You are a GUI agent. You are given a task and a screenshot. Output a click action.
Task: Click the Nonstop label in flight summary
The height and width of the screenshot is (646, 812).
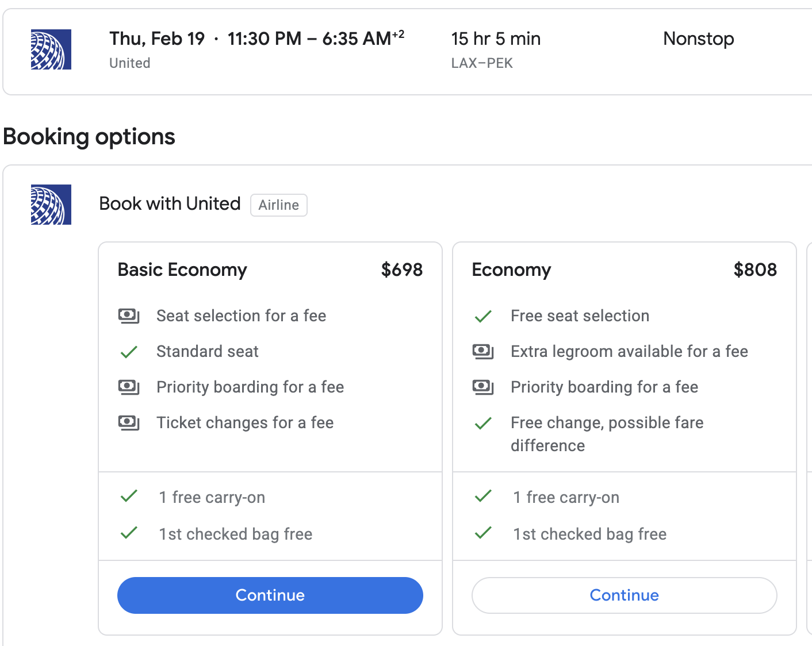(698, 39)
